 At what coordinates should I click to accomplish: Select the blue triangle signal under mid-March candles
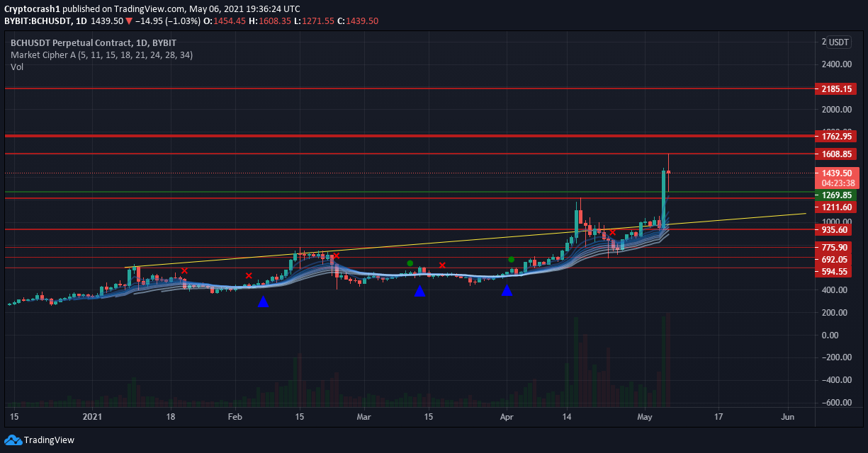coord(419,291)
